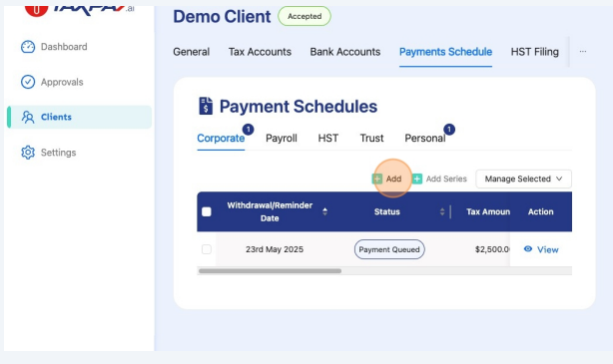Sort the Status column using arrows

pos(442,211)
